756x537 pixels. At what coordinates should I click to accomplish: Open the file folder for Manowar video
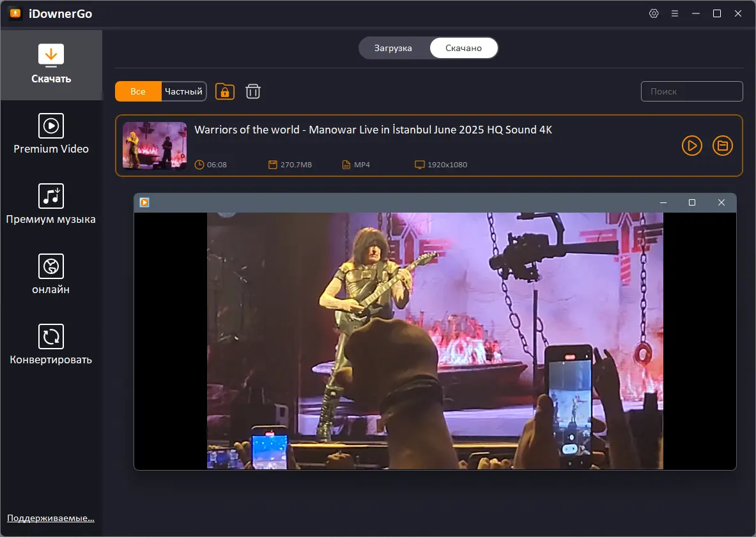(x=723, y=146)
